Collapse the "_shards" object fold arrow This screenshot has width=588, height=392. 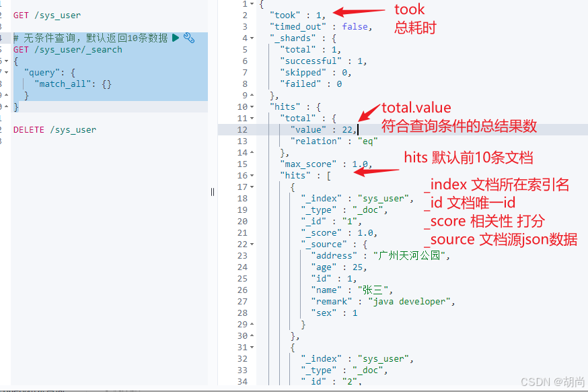252,38
